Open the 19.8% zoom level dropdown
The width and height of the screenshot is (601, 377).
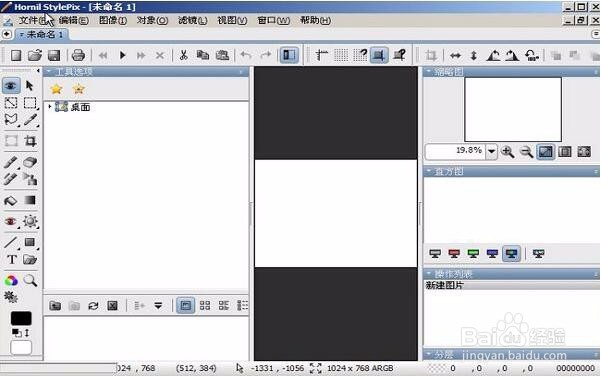[x=492, y=152]
